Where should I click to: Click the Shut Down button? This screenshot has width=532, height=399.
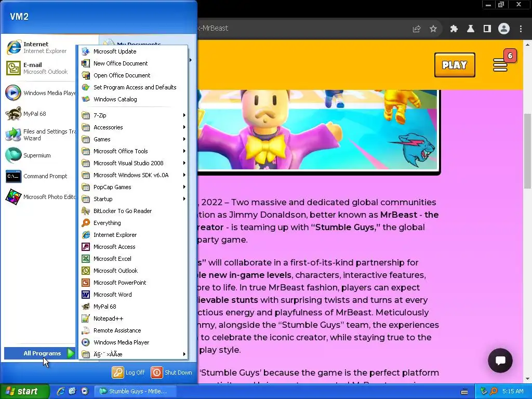click(x=171, y=373)
